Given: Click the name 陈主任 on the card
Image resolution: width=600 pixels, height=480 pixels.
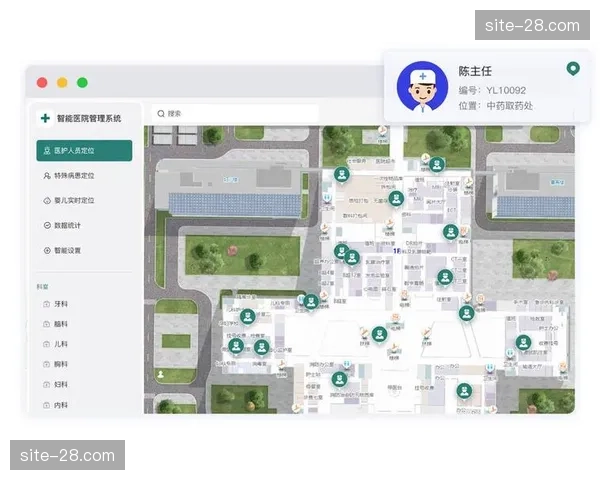Looking at the screenshot, I should pos(475,71).
